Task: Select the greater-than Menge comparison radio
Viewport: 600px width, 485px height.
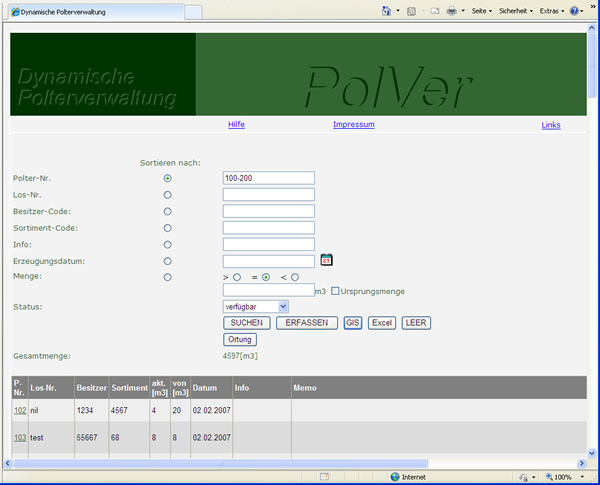Action: [237, 277]
